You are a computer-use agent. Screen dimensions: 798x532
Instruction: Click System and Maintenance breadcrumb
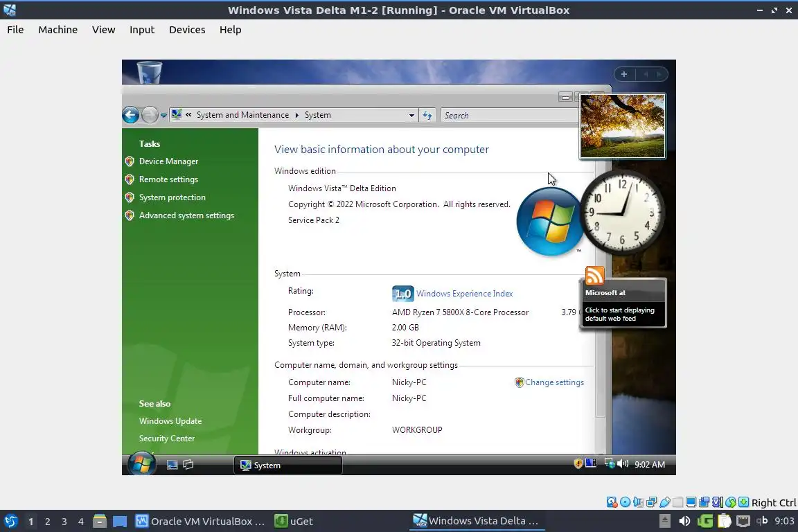click(242, 115)
